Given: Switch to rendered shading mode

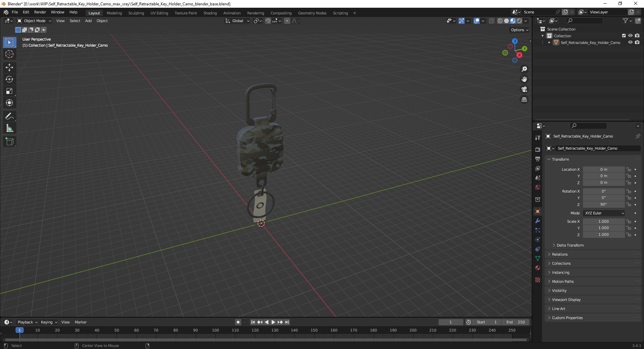Looking at the screenshot, I should 519,21.
